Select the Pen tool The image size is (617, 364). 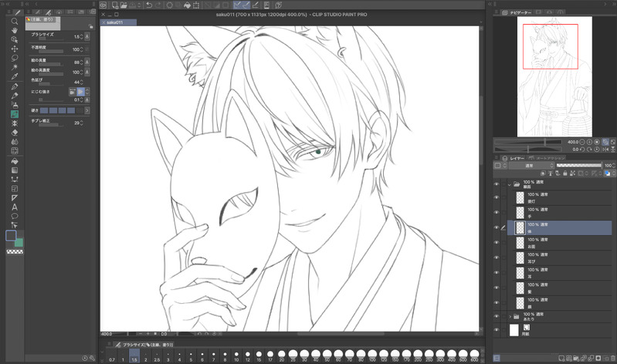(15, 86)
